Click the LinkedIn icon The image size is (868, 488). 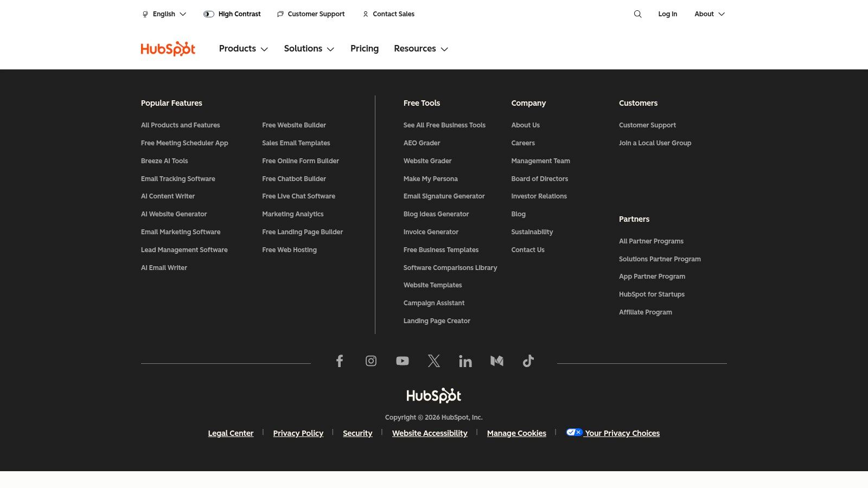[x=465, y=361]
